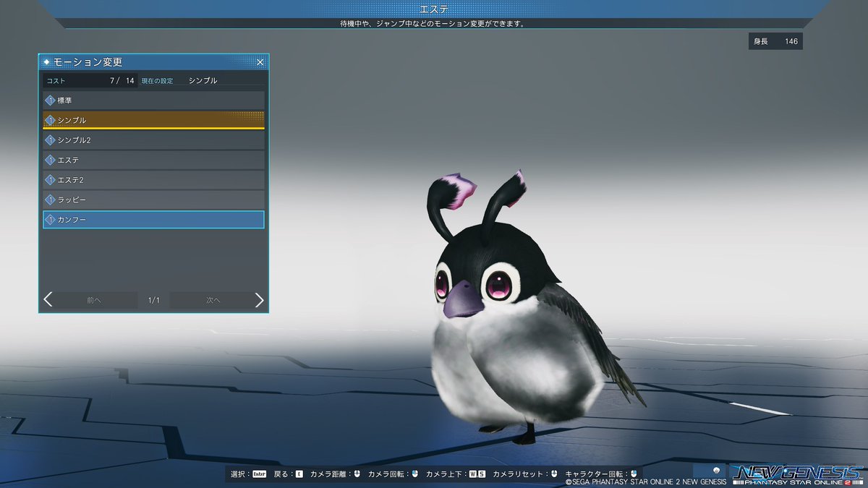
Task: Choose the シンプル motion row
Action: click(153, 120)
